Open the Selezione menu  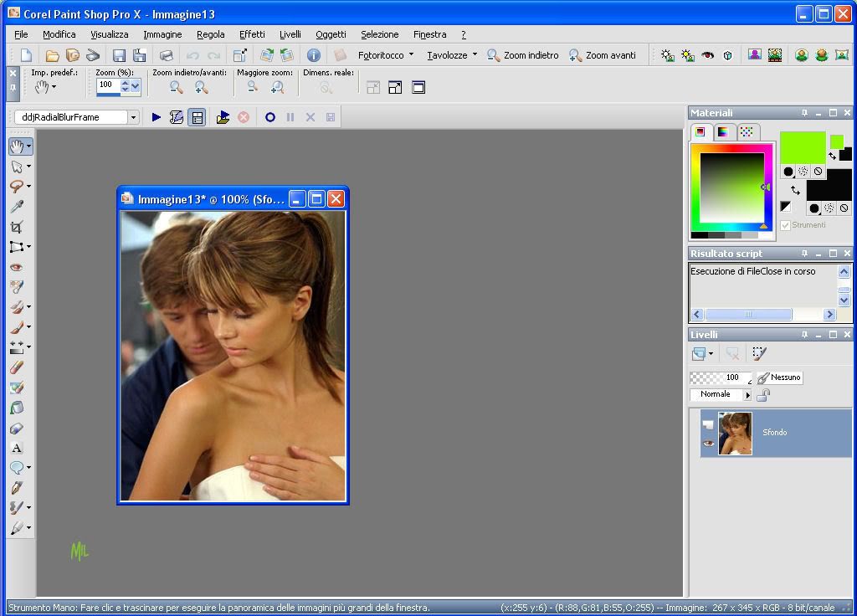379,34
